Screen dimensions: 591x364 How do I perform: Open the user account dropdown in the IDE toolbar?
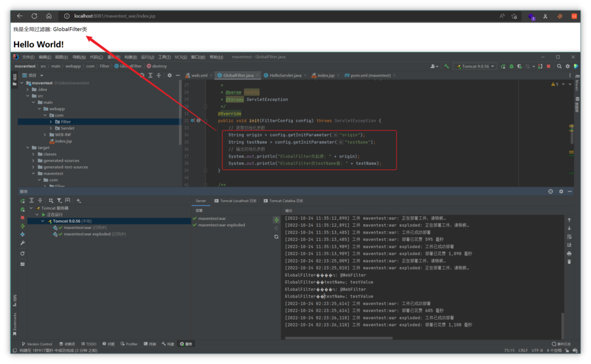[x=434, y=66]
